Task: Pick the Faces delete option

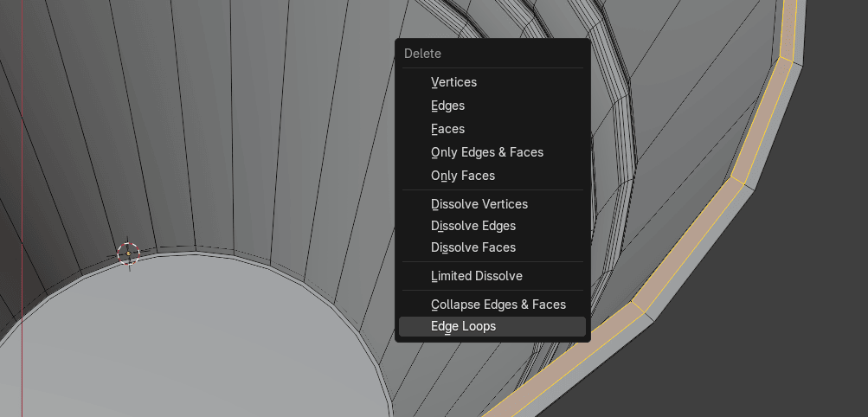Action: point(447,129)
